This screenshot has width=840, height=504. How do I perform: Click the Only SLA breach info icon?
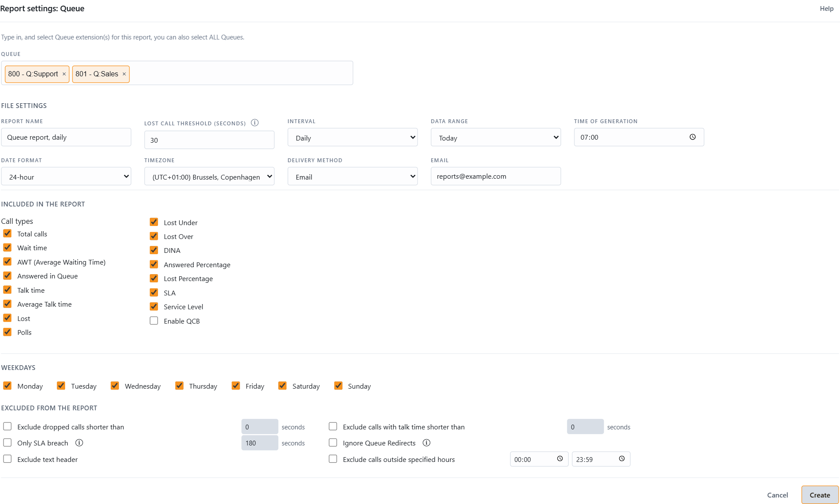[79, 443]
